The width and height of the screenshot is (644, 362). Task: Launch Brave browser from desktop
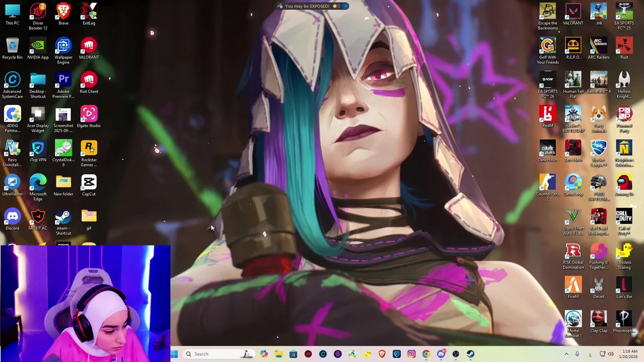(x=63, y=14)
